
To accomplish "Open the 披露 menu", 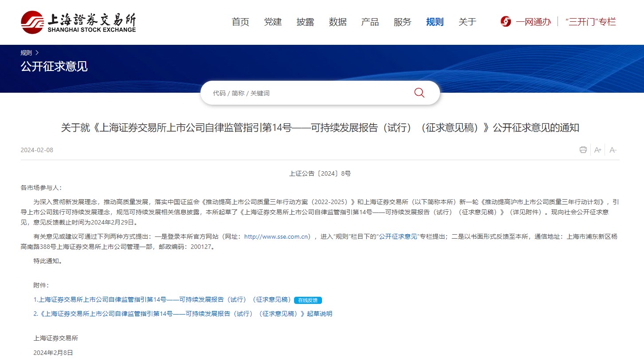I will pyautogui.click(x=305, y=22).
